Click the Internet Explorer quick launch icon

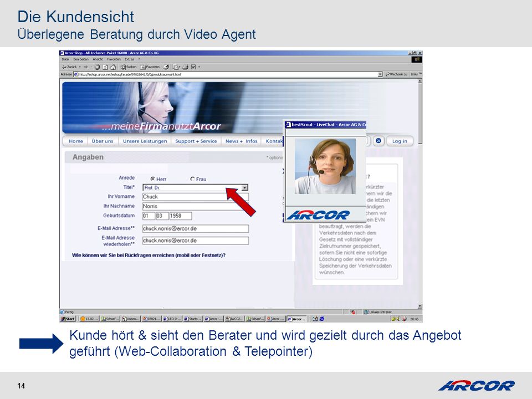321,319
